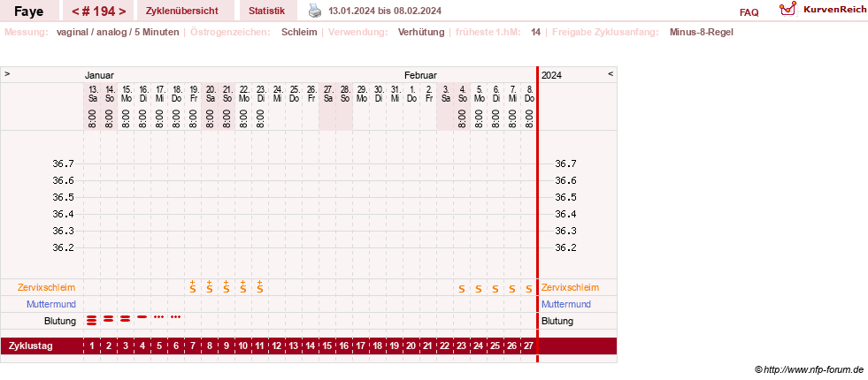Click the 8. Do date column header
868x380 pixels.
(528, 94)
